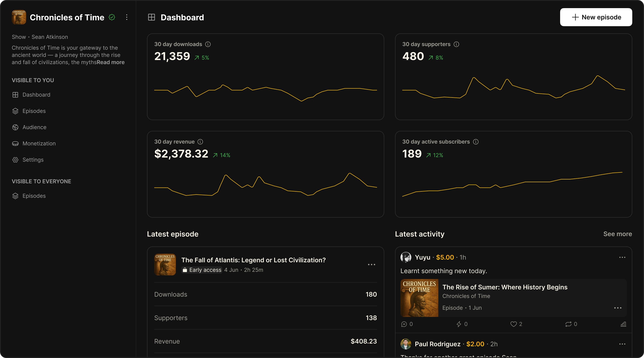Open stats chart icon on Yuyu's activity
644x358 pixels.
point(623,324)
